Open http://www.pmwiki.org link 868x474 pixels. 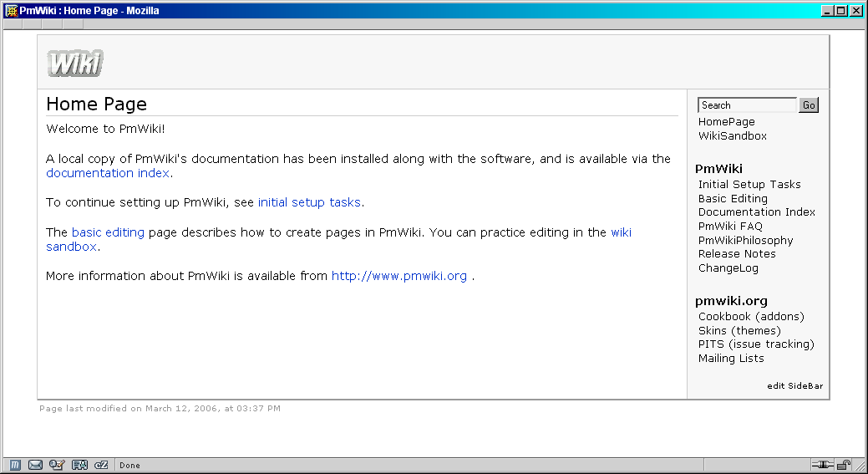[x=399, y=276]
